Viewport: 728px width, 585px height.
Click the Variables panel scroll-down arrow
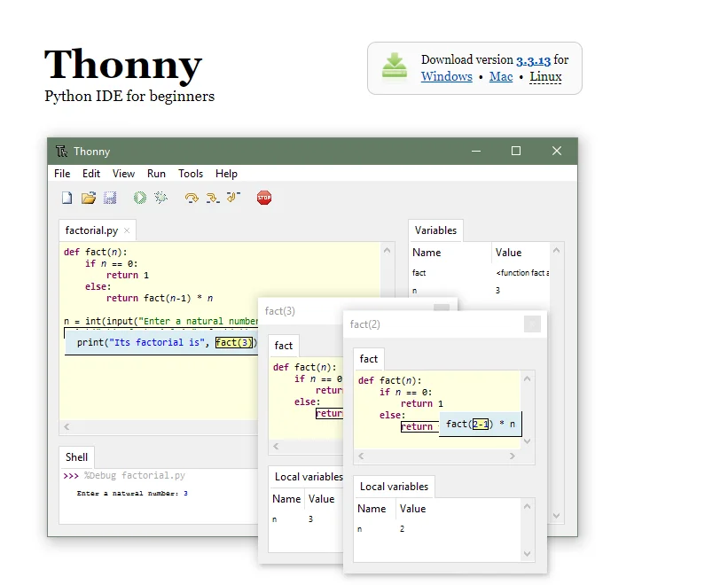(556, 515)
